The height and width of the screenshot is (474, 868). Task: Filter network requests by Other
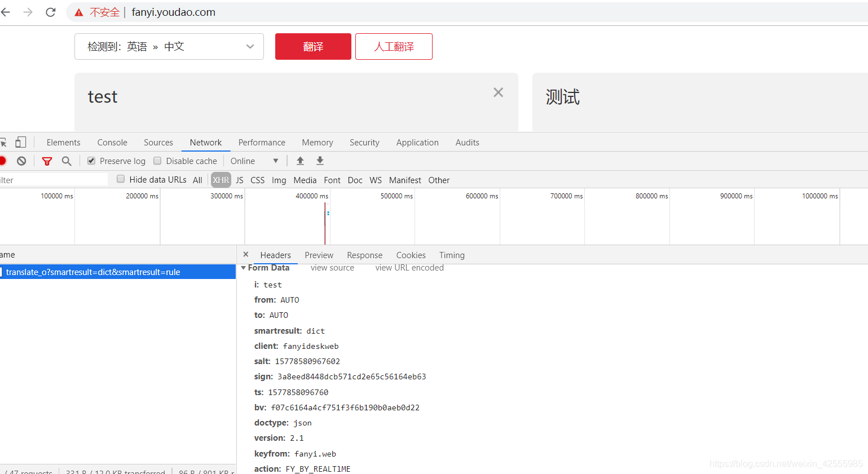point(439,180)
